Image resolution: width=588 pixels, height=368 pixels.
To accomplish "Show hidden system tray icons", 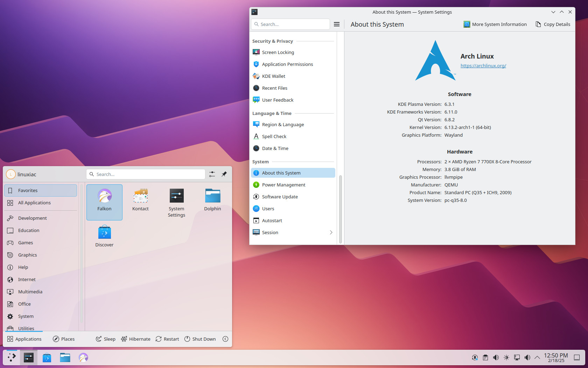I will click(x=537, y=357).
